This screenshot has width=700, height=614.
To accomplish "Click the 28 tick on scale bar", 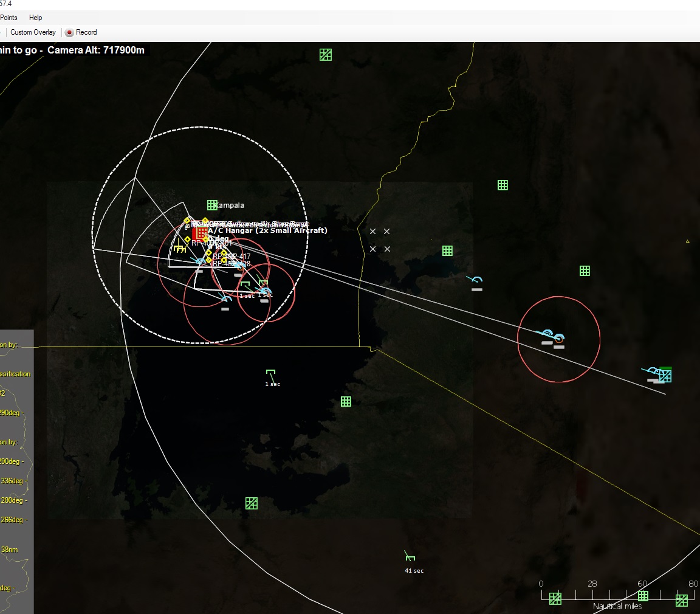I will (592, 584).
